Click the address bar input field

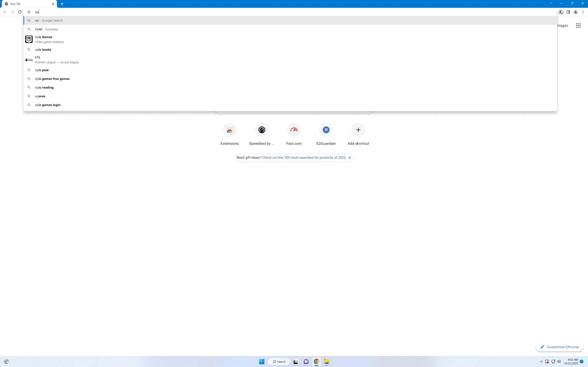point(291,12)
